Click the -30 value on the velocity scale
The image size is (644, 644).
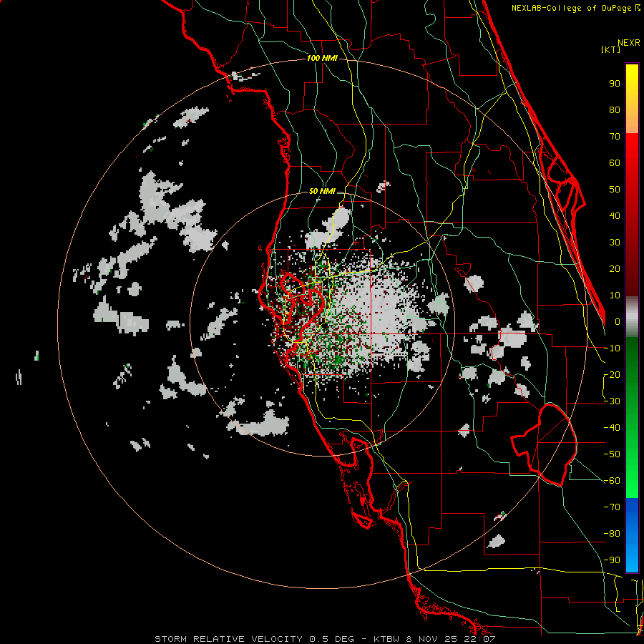(612, 401)
